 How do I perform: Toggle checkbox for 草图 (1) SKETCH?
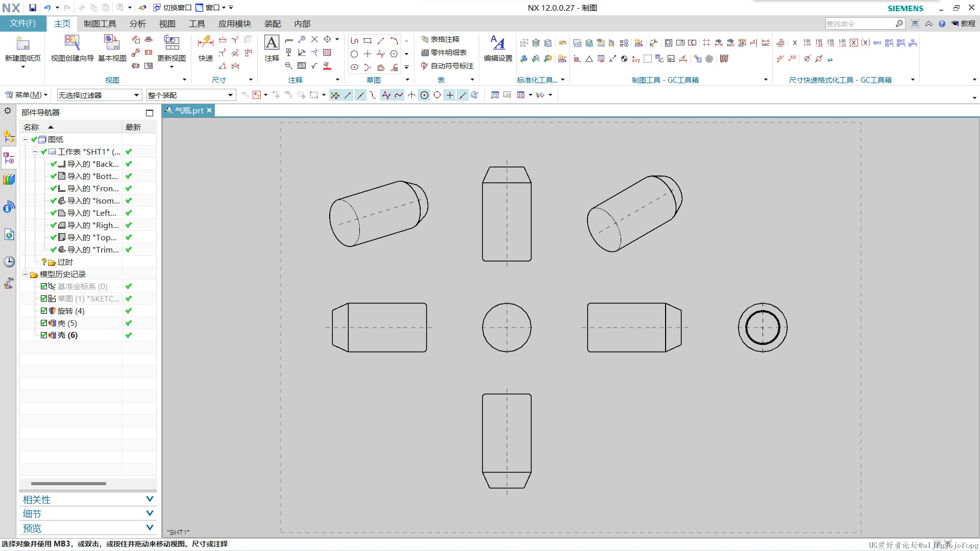pyautogui.click(x=44, y=298)
